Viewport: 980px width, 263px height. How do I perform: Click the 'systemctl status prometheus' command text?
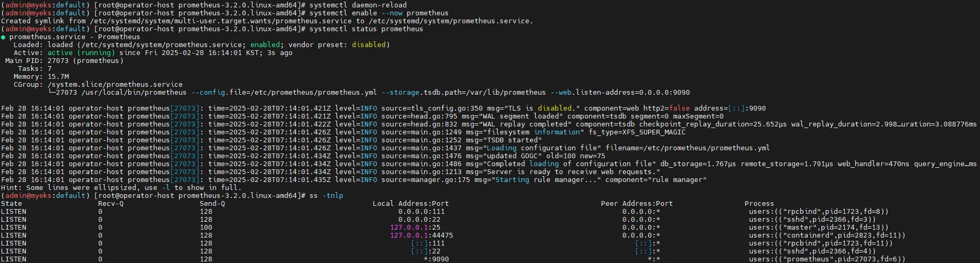tap(367, 29)
